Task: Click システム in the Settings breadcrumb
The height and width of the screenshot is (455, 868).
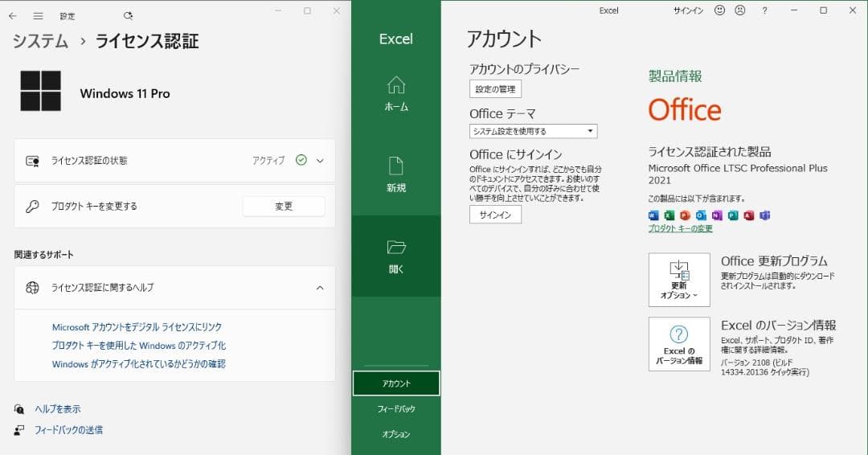Action: pos(40,41)
